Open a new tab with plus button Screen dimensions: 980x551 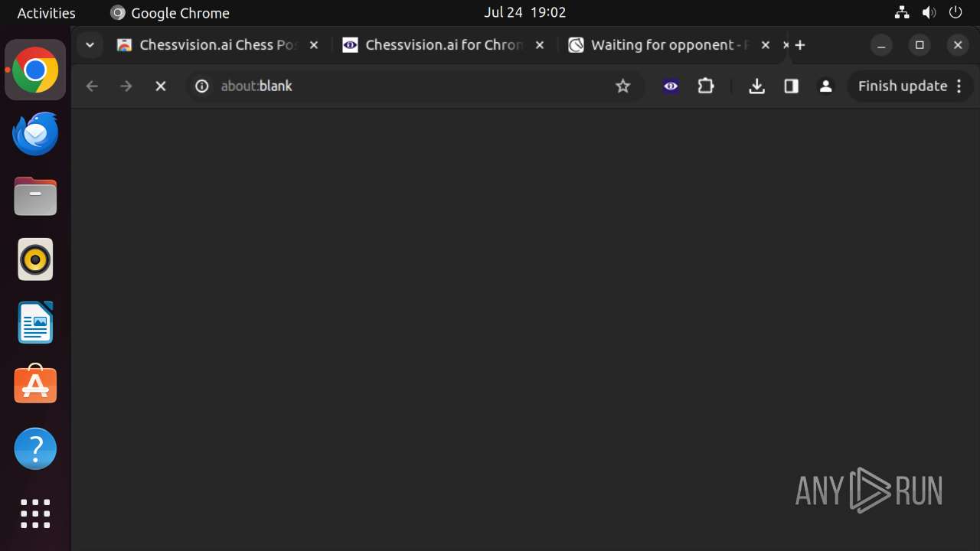pos(800,45)
